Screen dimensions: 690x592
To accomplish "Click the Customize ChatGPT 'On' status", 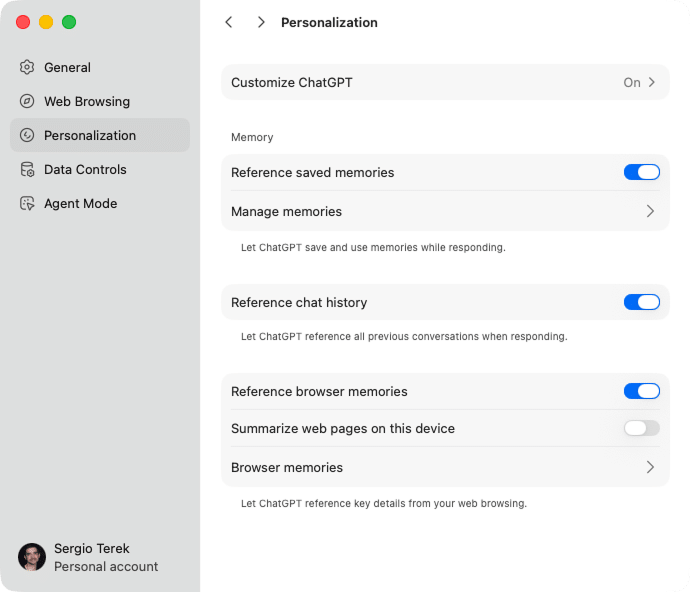I will click(632, 82).
